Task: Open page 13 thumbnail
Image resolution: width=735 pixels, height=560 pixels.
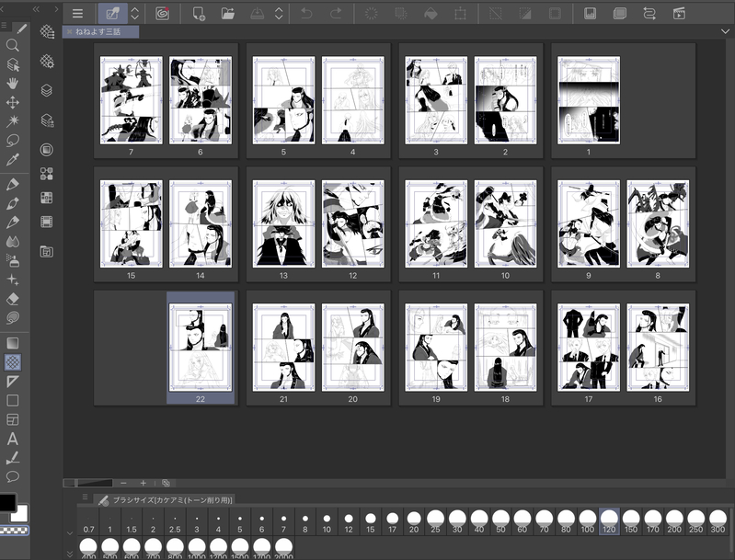Action: [x=283, y=223]
